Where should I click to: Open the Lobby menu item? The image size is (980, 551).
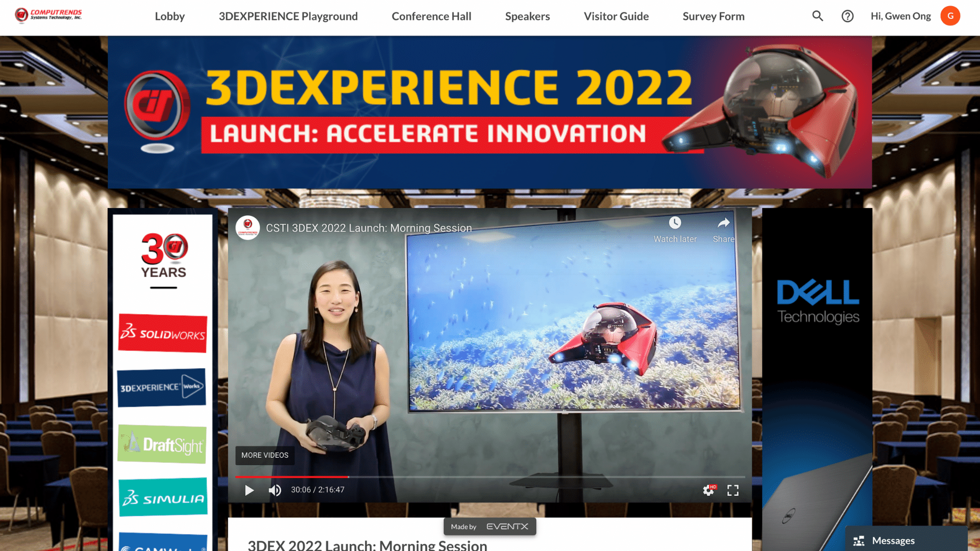pos(169,16)
